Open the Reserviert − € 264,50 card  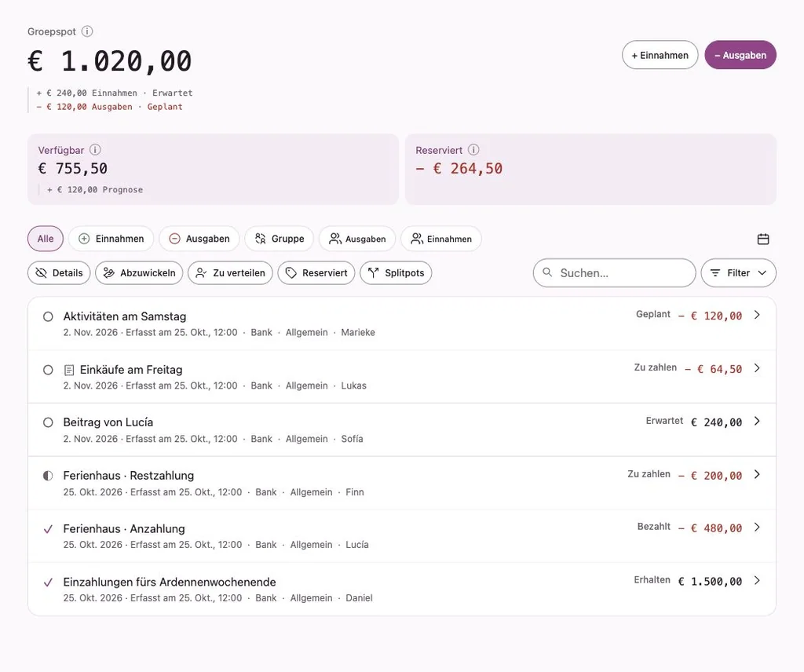tap(590, 169)
